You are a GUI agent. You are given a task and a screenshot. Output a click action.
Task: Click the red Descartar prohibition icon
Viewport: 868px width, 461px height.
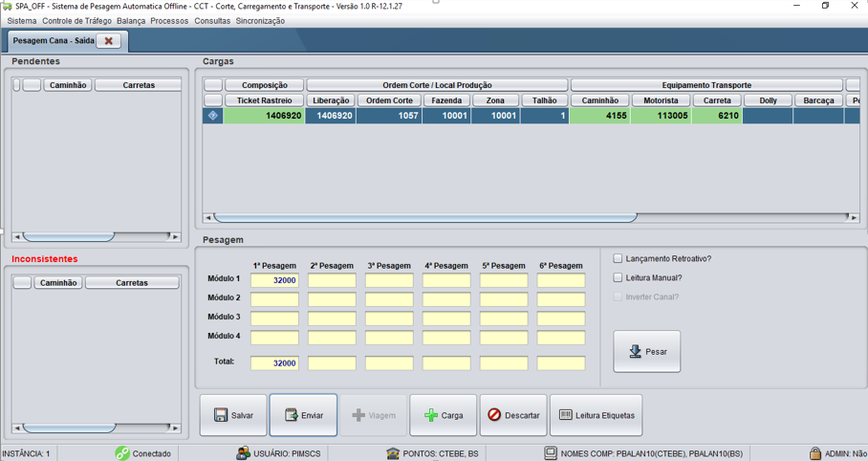click(x=494, y=415)
